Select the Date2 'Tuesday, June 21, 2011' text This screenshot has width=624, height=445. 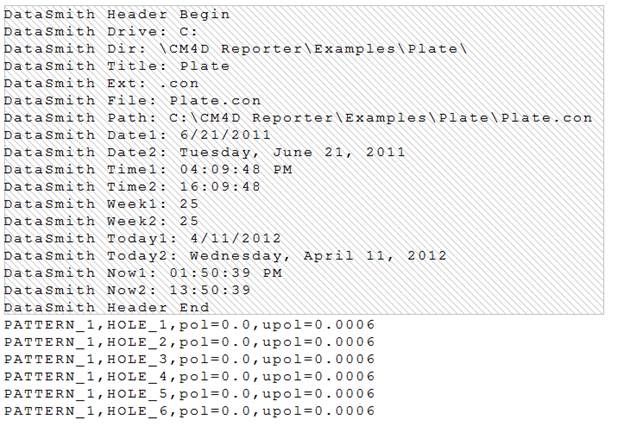pos(292,152)
